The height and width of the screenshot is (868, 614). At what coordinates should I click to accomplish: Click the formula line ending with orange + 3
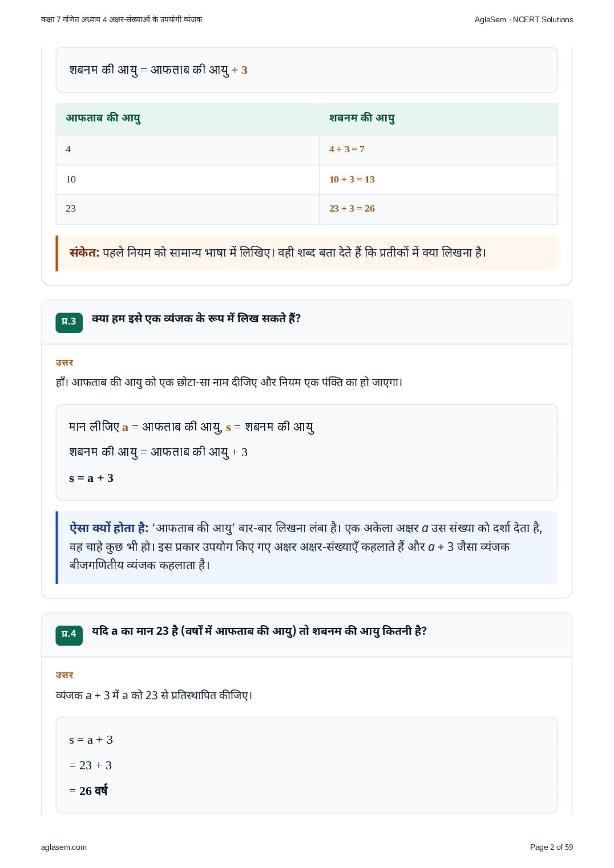(158, 70)
